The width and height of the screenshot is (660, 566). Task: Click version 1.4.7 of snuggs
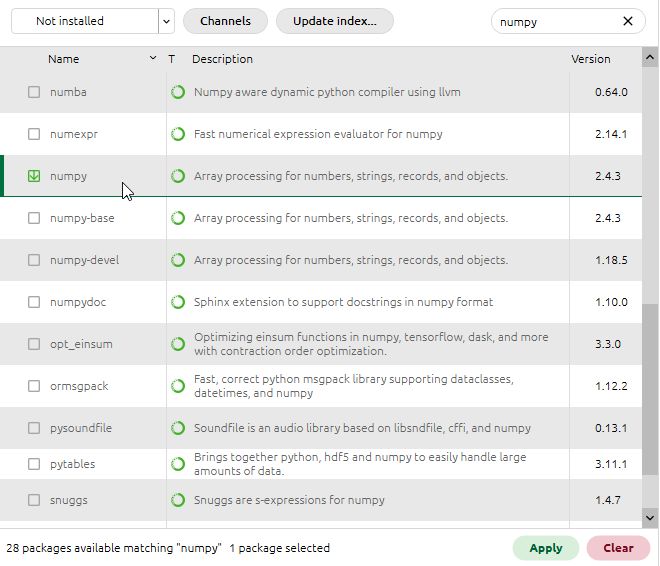(x=608, y=500)
